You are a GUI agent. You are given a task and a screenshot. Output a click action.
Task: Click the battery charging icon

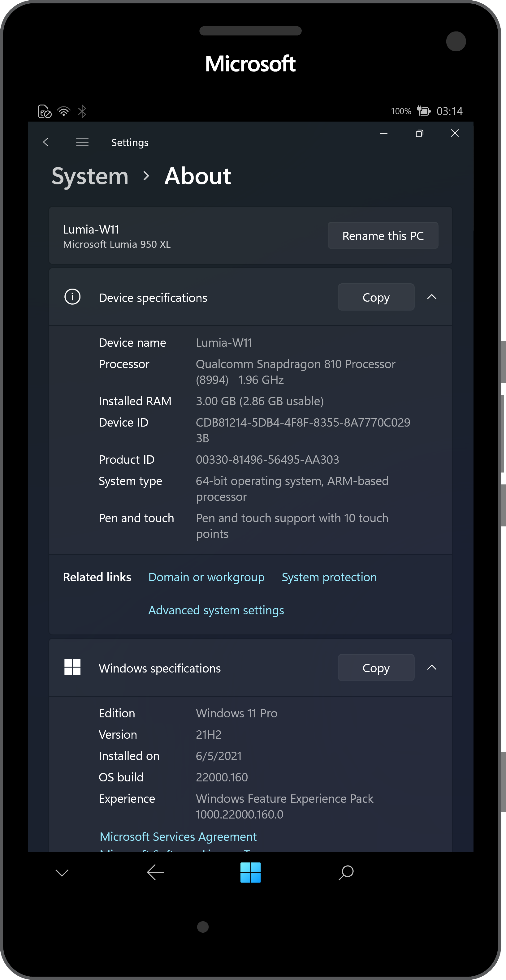tap(423, 111)
